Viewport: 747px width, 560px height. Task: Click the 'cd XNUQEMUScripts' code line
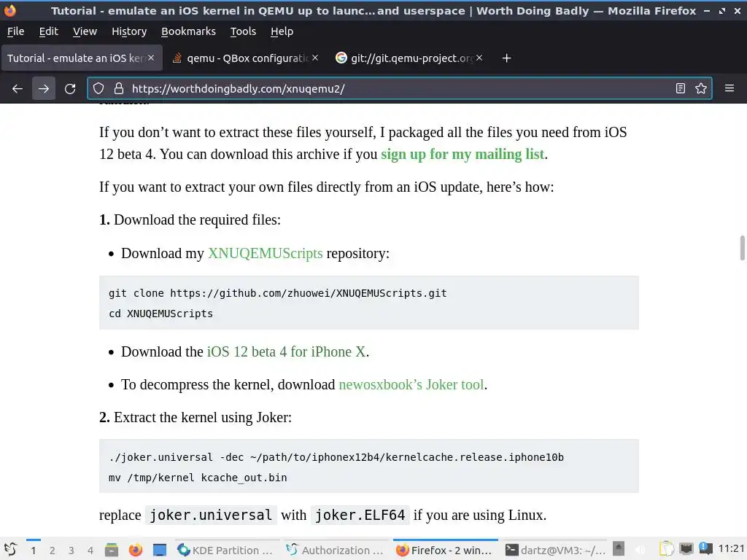click(x=160, y=314)
